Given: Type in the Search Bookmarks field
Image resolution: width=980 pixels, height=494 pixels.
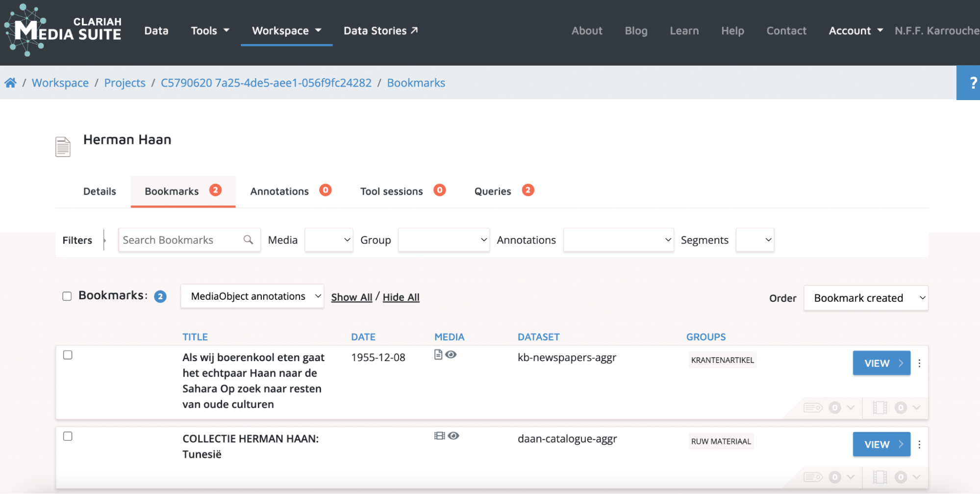Looking at the screenshot, I should (179, 240).
